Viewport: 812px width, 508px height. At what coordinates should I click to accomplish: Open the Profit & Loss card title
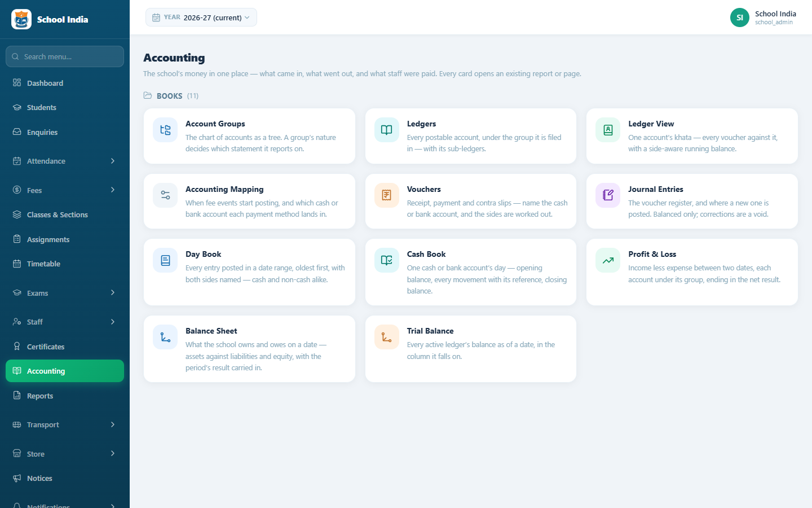coord(652,254)
